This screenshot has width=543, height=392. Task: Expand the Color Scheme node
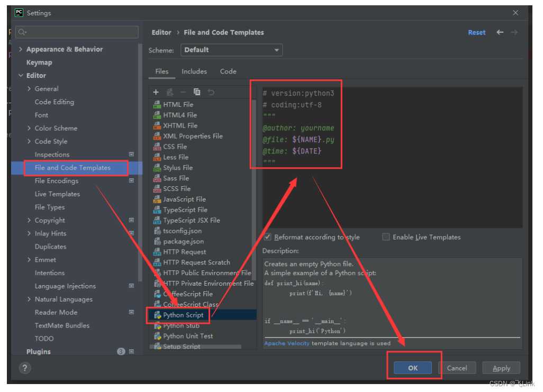click(x=29, y=128)
